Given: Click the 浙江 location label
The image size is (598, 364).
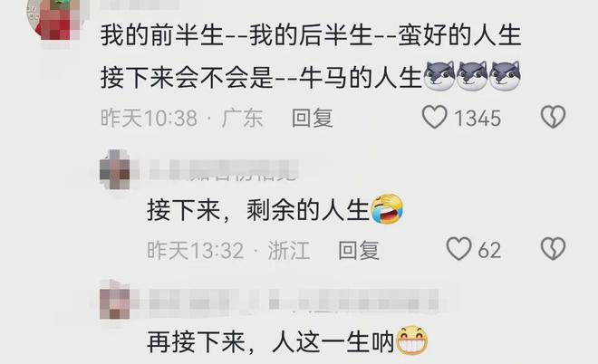Looking at the screenshot, I should pyautogui.click(x=289, y=251).
